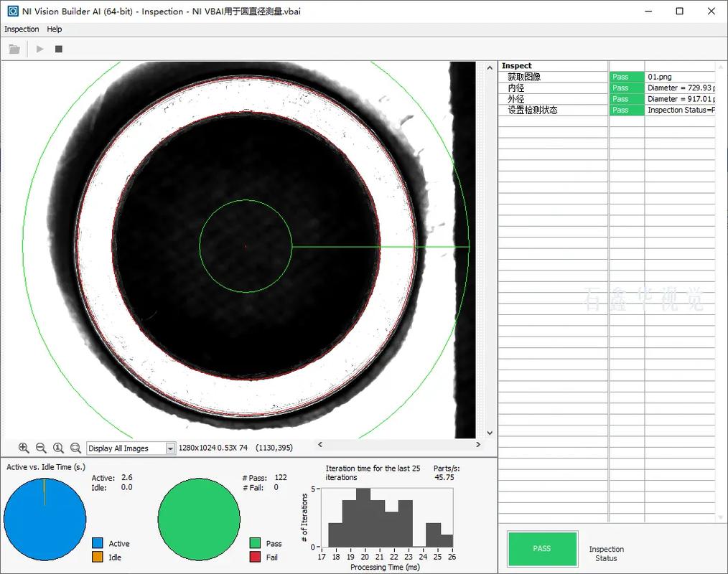728x574 pixels.
Task: Open the Display All Images dropdown
Action: click(x=170, y=448)
